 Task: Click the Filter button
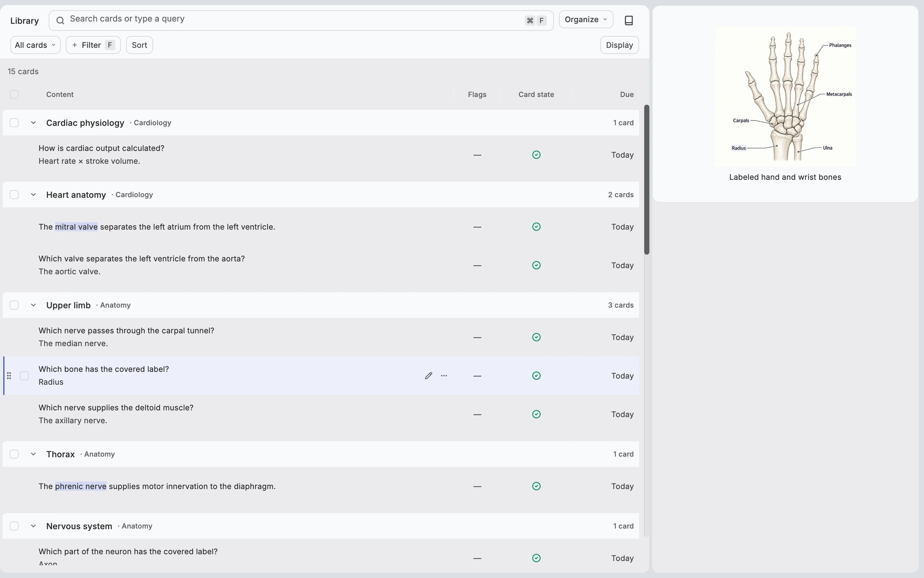click(x=93, y=45)
